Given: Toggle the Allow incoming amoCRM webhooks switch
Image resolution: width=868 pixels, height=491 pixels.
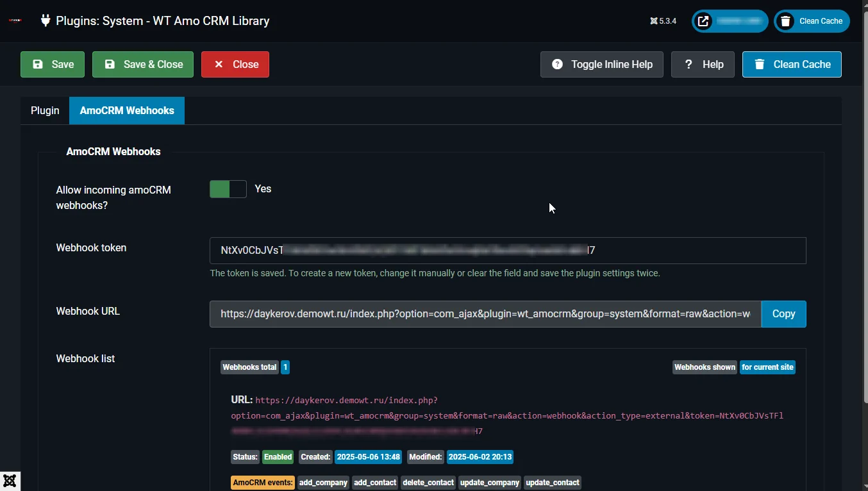Looking at the screenshot, I should click(228, 188).
